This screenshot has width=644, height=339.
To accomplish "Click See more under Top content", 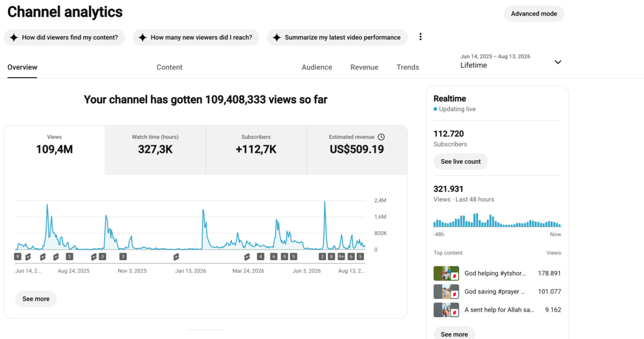I will coord(454,334).
